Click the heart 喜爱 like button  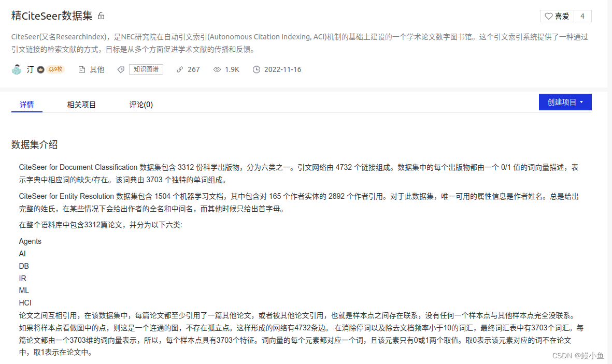pyautogui.click(x=557, y=16)
